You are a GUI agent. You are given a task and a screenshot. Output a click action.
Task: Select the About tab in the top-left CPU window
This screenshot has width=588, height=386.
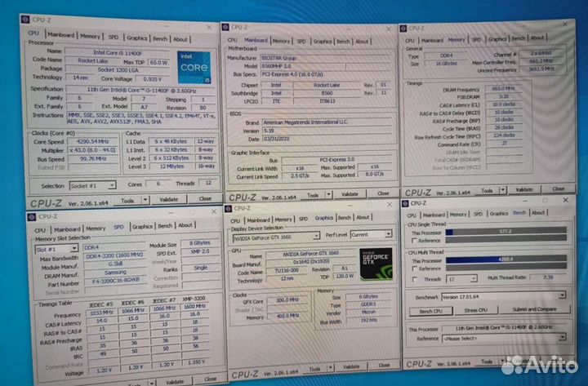[x=180, y=39]
